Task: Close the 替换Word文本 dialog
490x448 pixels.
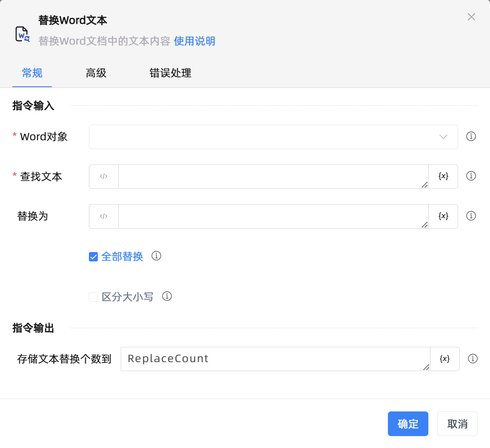Action: pos(471,17)
